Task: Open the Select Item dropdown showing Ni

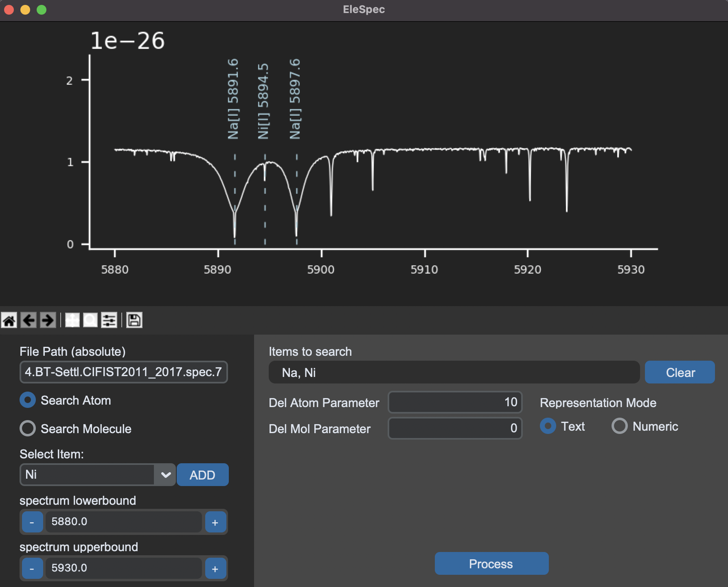Action: [x=98, y=475]
